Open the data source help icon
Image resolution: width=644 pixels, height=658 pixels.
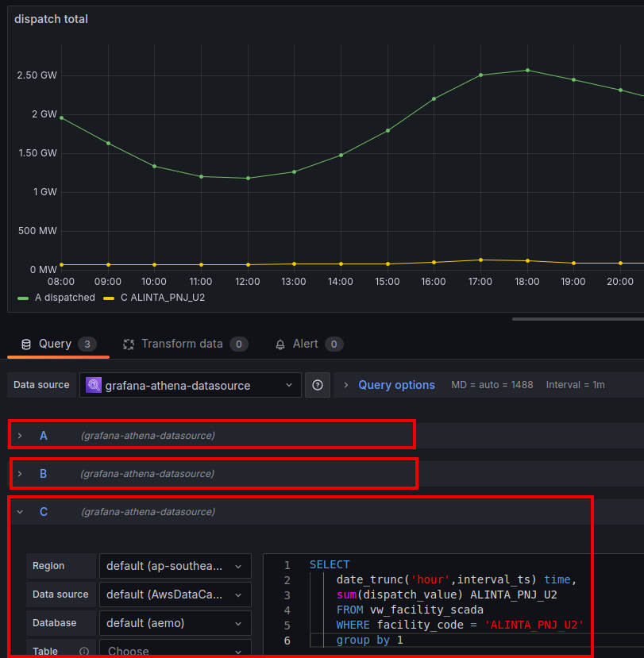[x=318, y=385]
